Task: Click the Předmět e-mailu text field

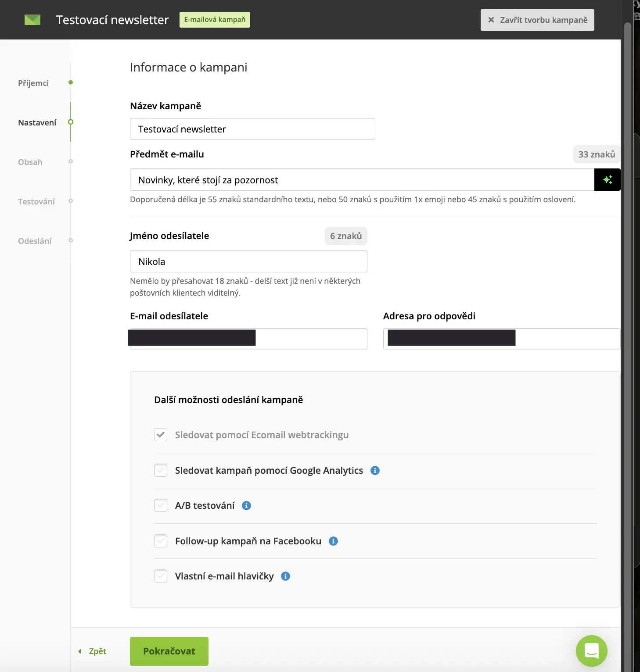Action: [x=362, y=180]
